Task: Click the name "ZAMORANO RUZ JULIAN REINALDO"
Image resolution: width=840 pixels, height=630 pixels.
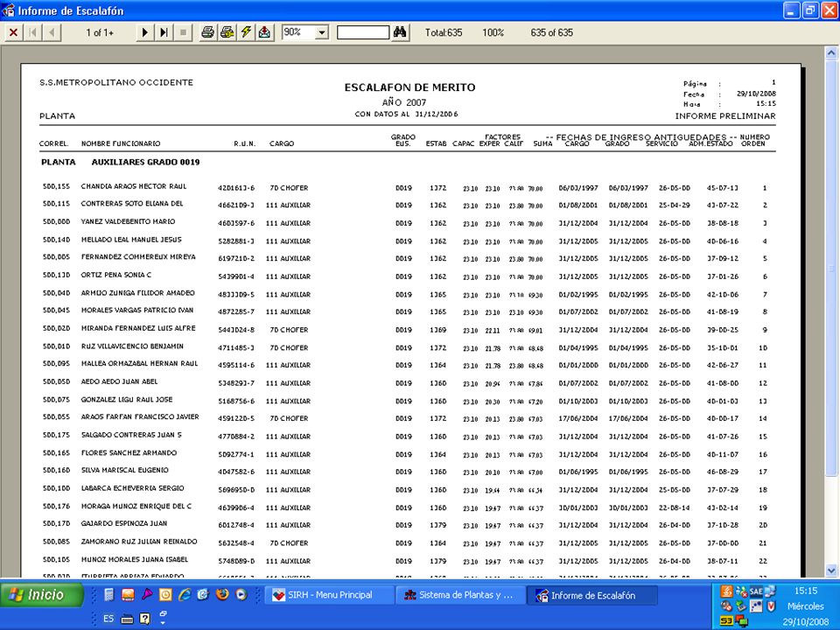Action: click(139, 542)
